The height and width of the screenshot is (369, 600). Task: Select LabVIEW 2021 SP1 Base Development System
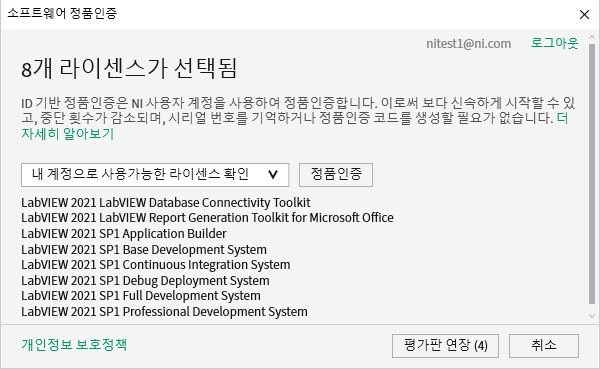click(x=144, y=250)
